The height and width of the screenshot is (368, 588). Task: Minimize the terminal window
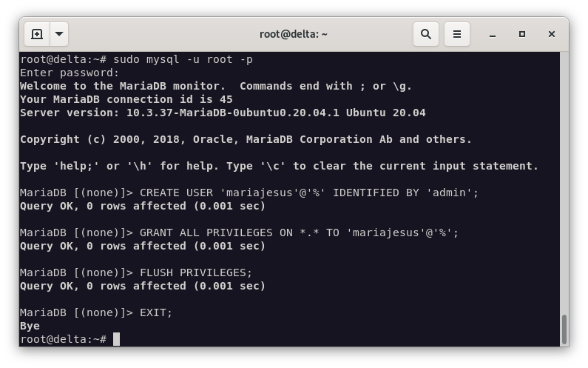pyautogui.click(x=493, y=34)
